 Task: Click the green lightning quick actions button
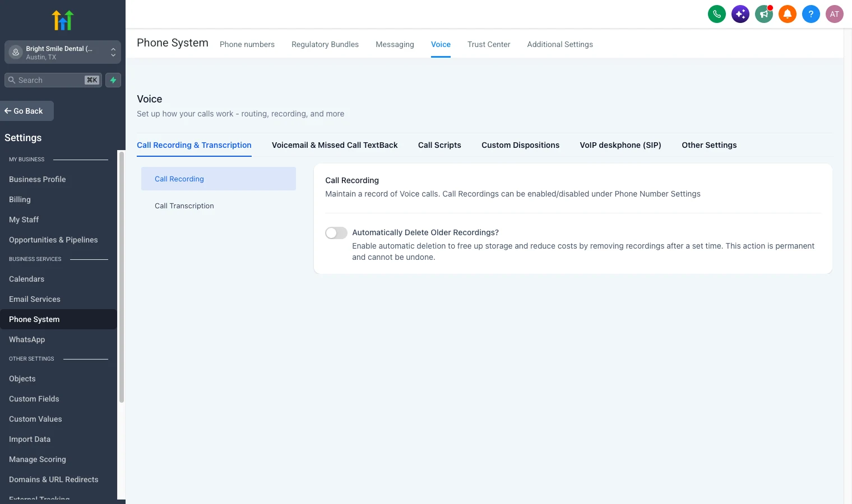(x=113, y=80)
